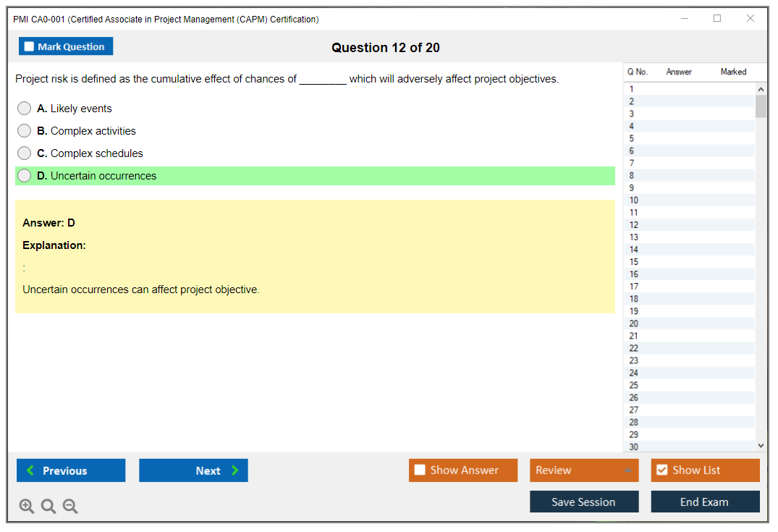Image resolution: width=778 pixels, height=532 pixels.
Task: Open the Review dropdown menu
Action: pos(584,470)
